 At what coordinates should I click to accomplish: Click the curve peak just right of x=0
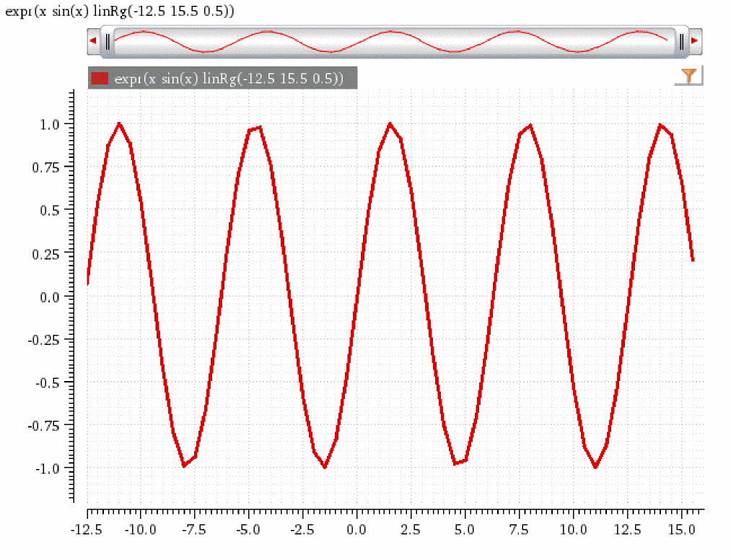[390, 124]
